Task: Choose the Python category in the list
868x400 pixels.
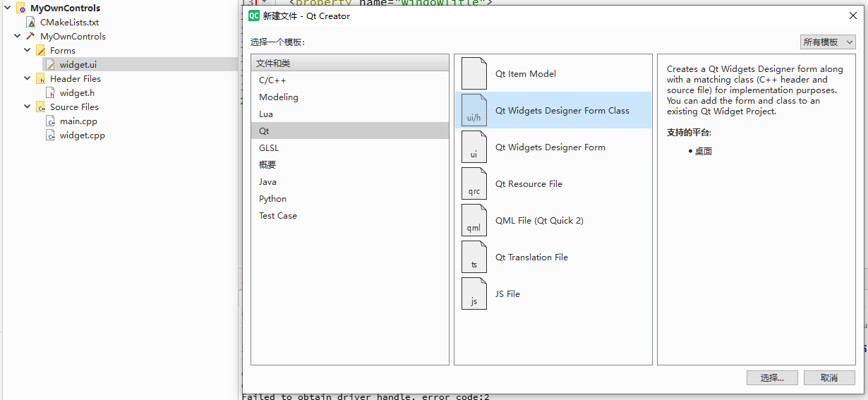Action: pyautogui.click(x=272, y=198)
